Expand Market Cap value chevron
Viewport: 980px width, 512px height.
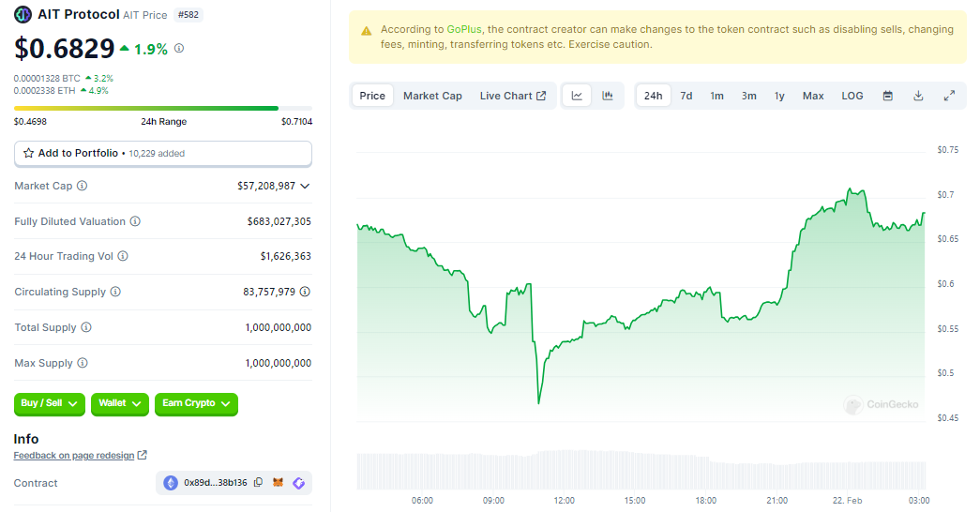pos(305,186)
